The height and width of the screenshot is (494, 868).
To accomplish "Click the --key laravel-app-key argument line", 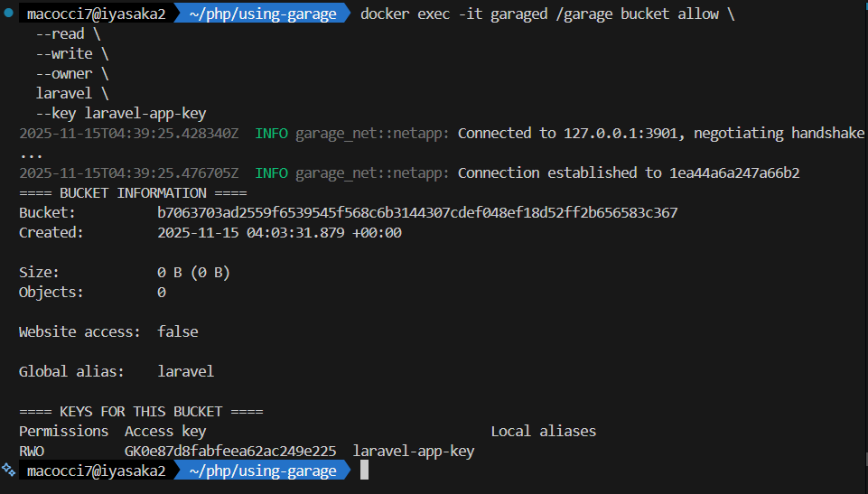I will pos(120,114).
